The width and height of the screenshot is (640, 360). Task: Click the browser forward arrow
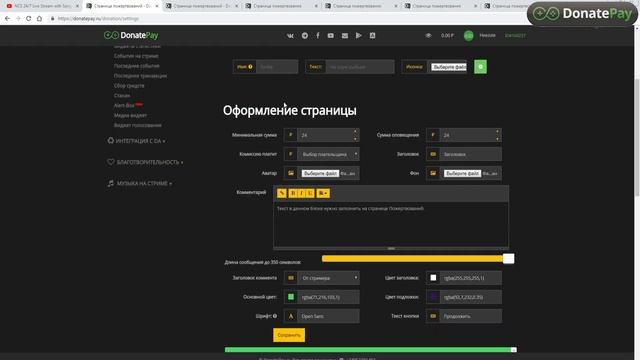click(18, 18)
